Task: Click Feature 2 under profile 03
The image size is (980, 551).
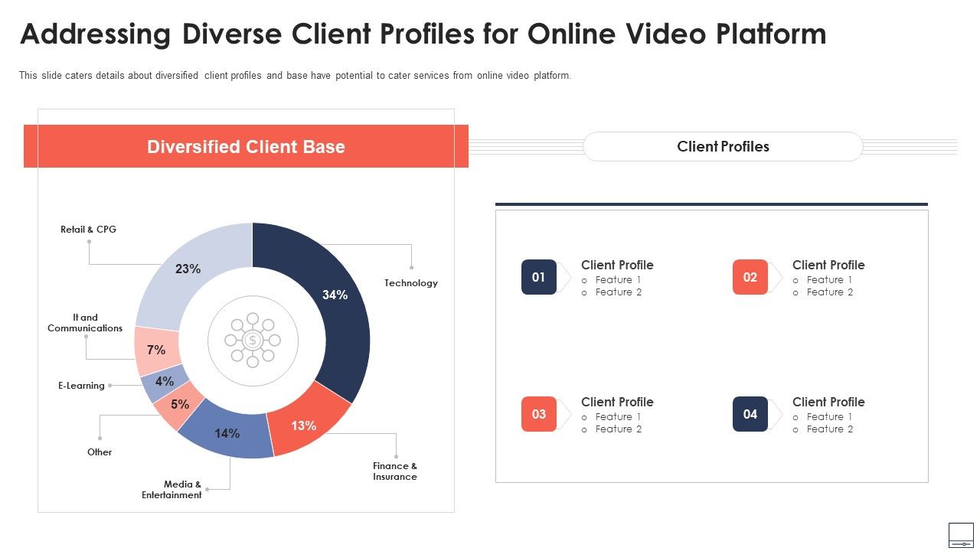Action: pyautogui.click(x=619, y=429)
